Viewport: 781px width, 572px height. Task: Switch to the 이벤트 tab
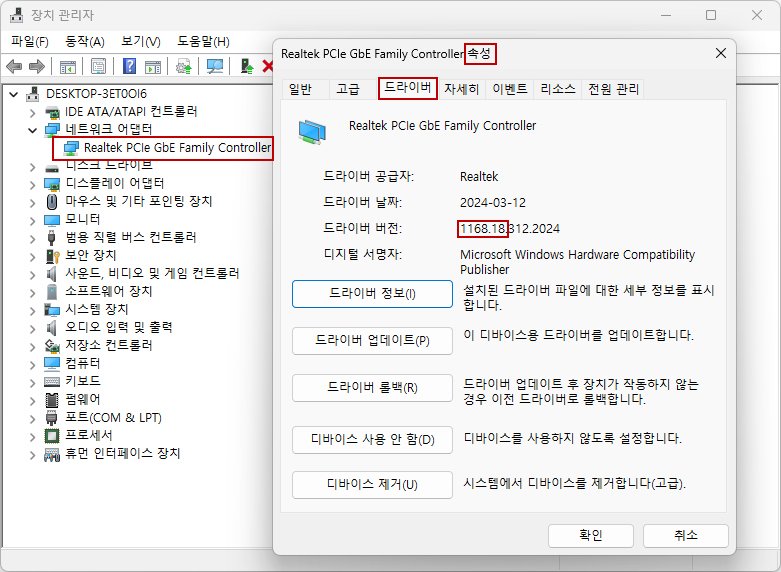(x=510, y=89)
